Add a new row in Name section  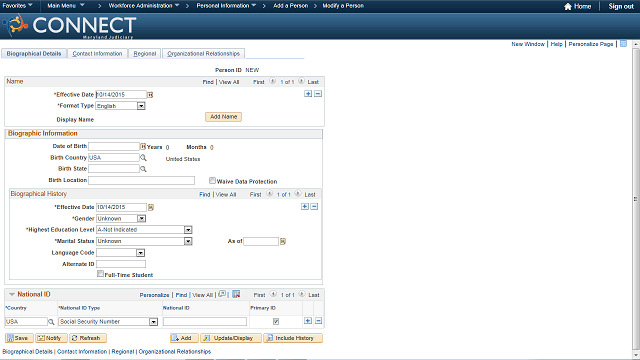coord(308,94)
